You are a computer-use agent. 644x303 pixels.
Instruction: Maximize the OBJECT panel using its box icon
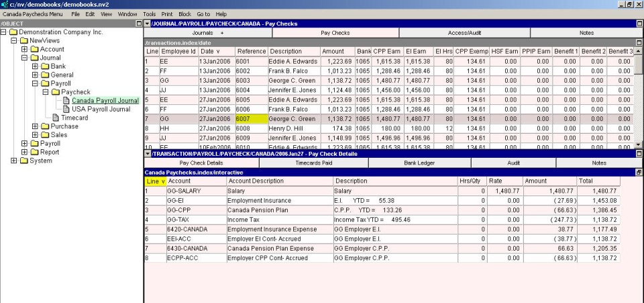[139, 24]
